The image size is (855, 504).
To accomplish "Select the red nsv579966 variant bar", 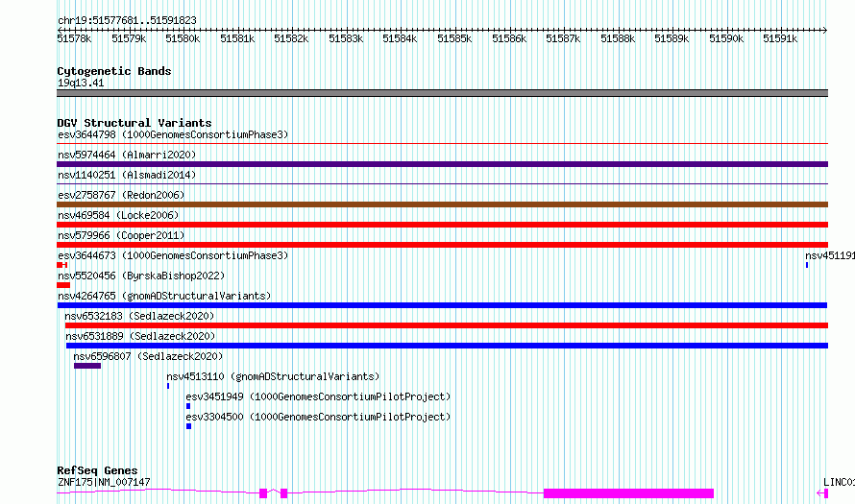I will (442, 245).
